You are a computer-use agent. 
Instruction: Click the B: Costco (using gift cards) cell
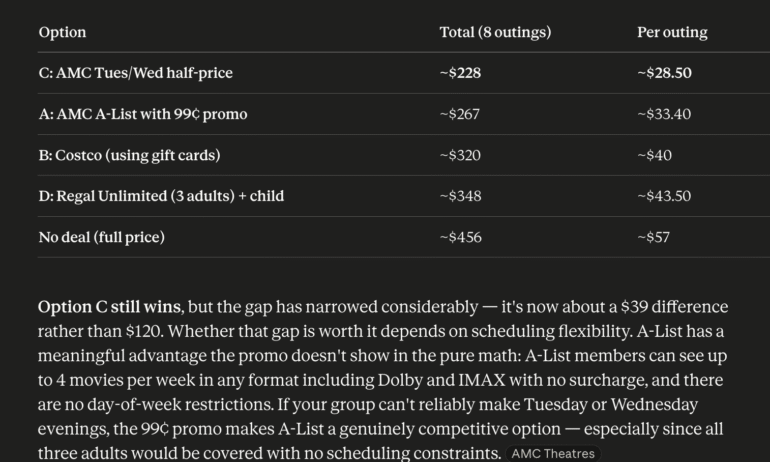(129, 155)
